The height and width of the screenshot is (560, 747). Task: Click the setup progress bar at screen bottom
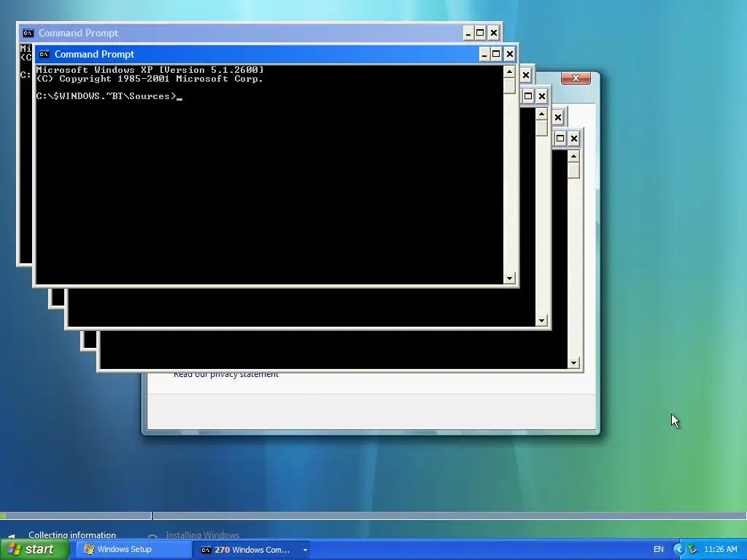pos(373,516)
